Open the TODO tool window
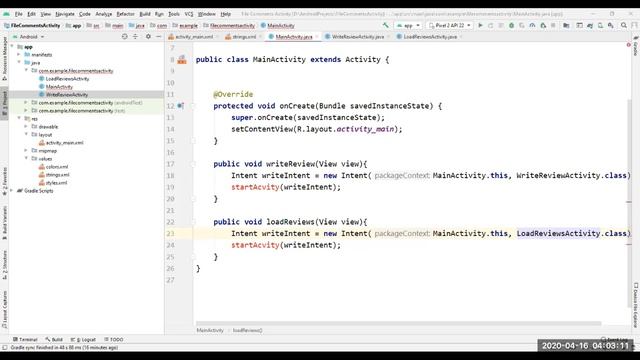This screenshot has height=360, width=640. click(x=113, y=339)
